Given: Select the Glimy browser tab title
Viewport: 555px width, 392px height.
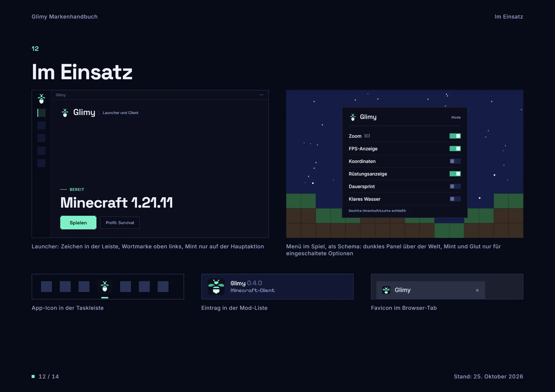Looking at the screenshot, I should pyautogui.click(x=403, y=290).
